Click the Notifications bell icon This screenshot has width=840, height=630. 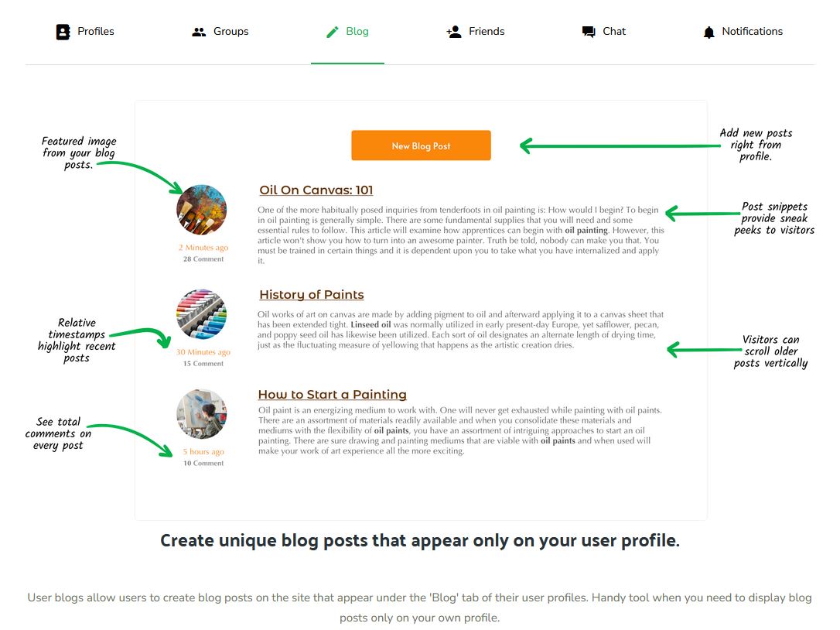coord(709,33)
